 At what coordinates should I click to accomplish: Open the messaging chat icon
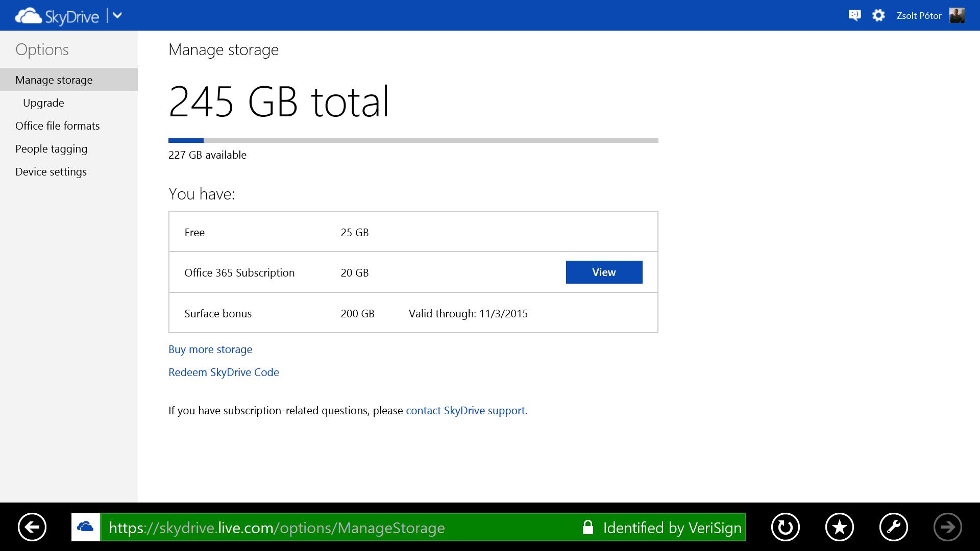point(854,15)
